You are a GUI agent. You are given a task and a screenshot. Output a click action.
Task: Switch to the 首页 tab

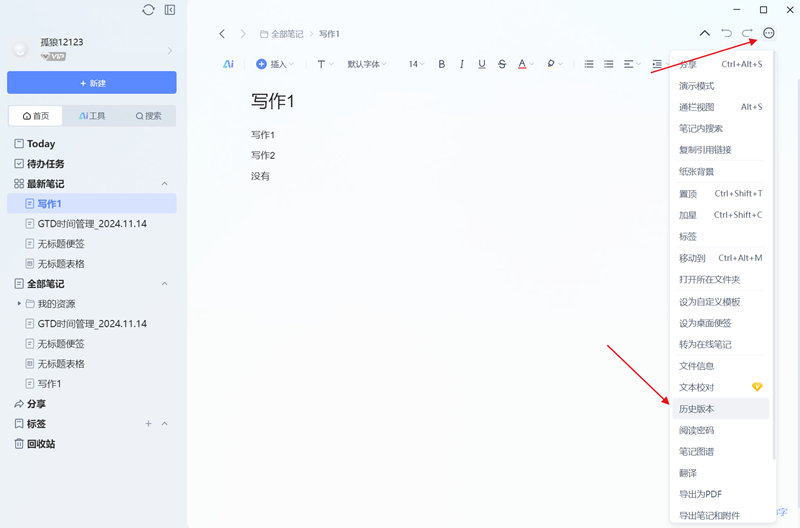tap(36, 116)
